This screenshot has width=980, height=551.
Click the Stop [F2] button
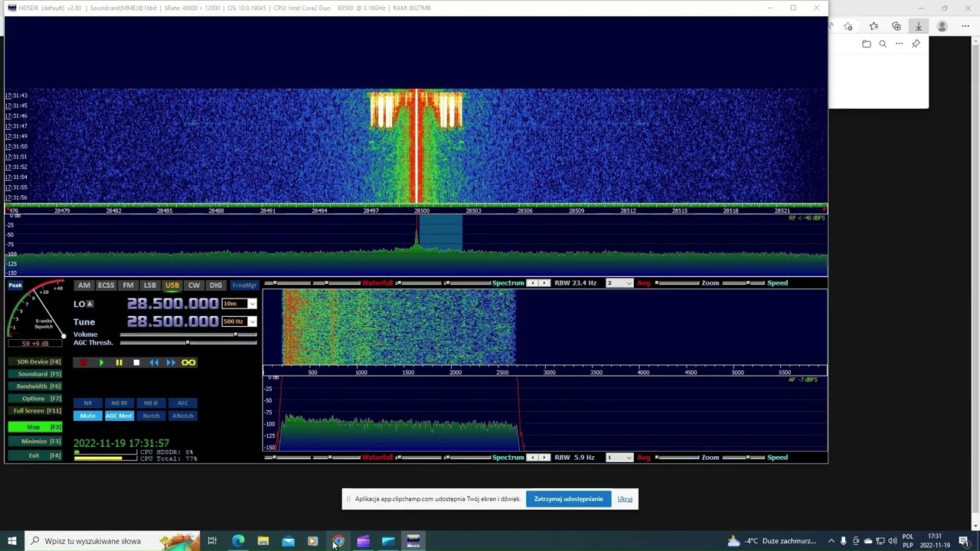pos(35,427)
